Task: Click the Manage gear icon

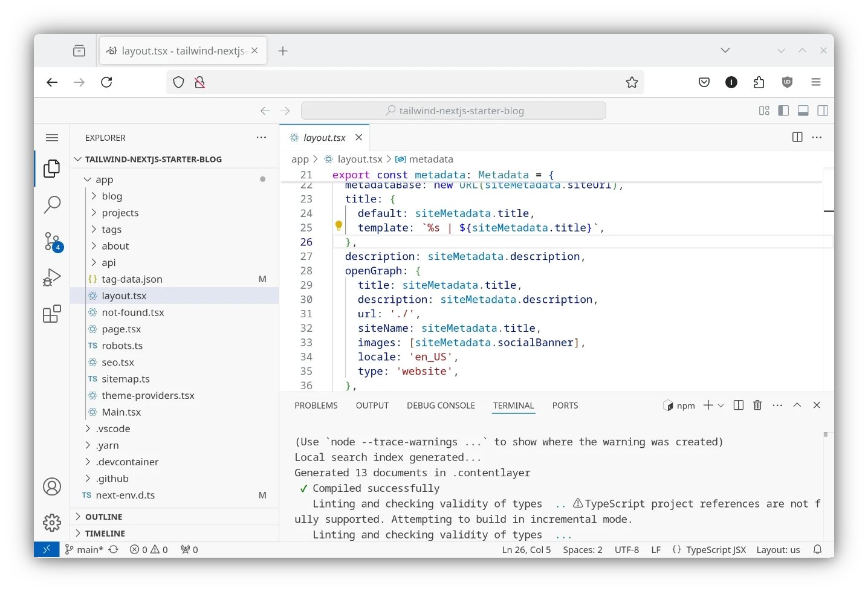Action: (52, 522)
